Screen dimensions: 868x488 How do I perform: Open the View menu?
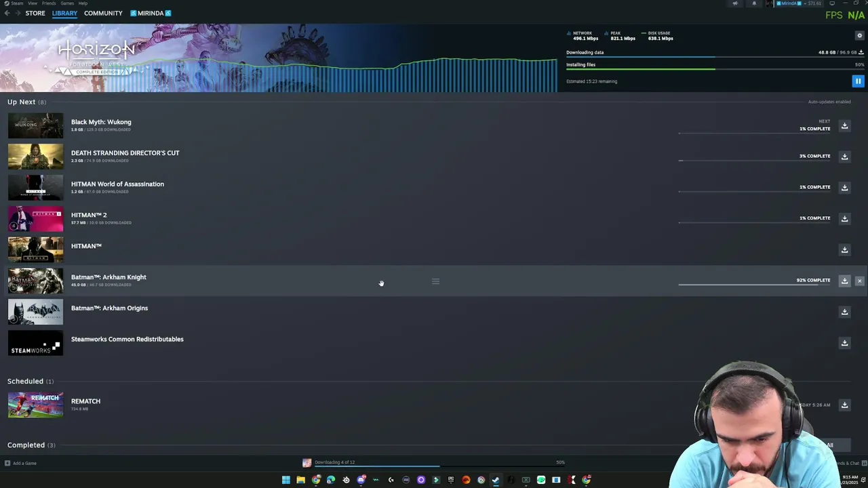tap(33, 3)
